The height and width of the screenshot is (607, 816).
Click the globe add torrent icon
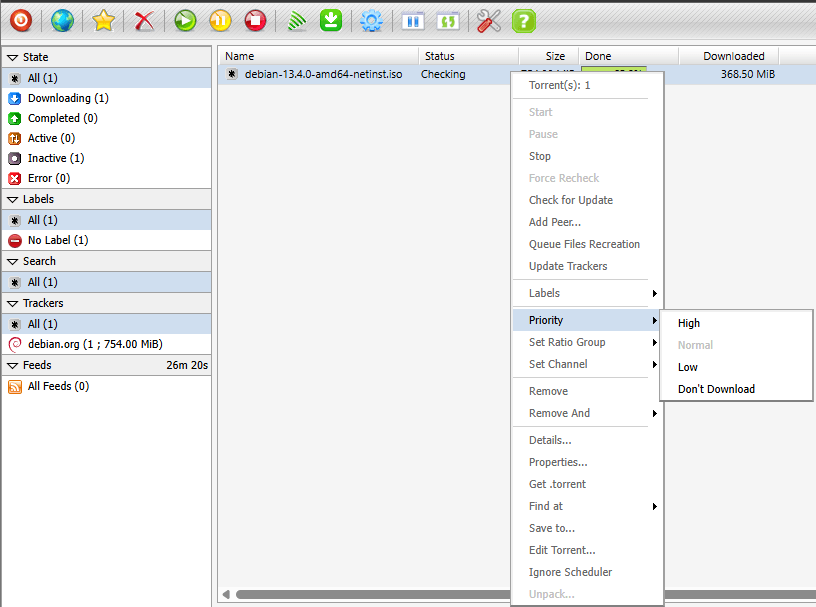point(62,21)
